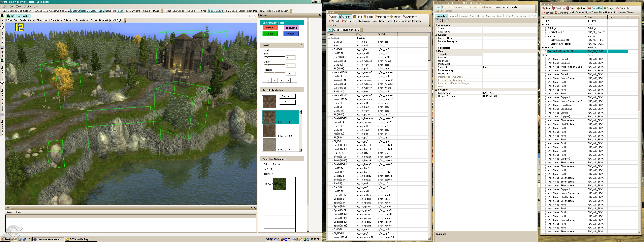The width and height of the screenshot is (644, 242).
Task: Toggle Fog display
Action: [127, 11]
